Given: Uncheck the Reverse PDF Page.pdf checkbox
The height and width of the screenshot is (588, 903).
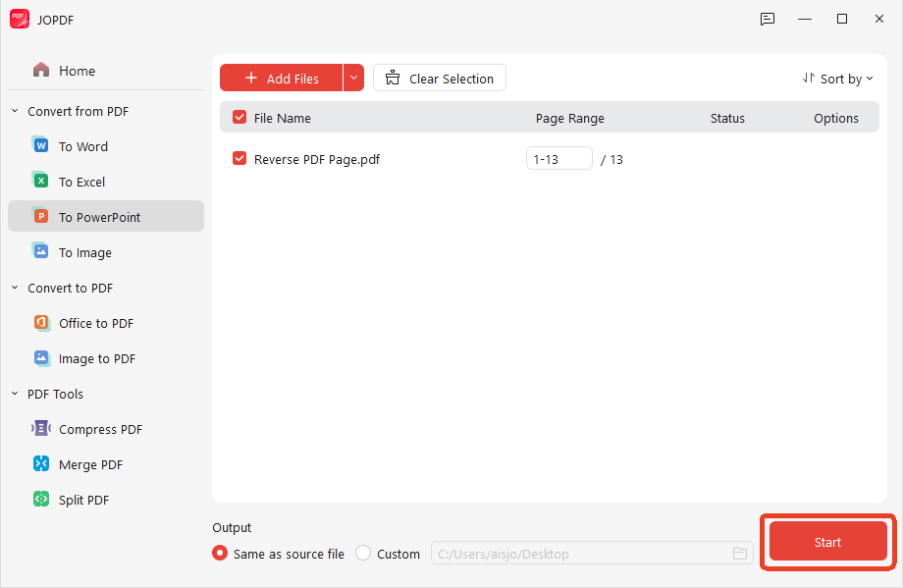Looking at the screenshot, I should (x=239, y=158).
